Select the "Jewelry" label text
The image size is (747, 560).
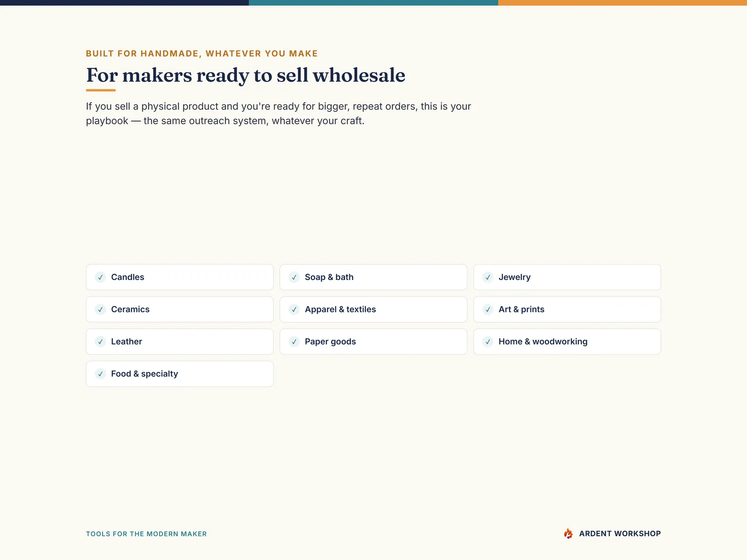[514, 277]
